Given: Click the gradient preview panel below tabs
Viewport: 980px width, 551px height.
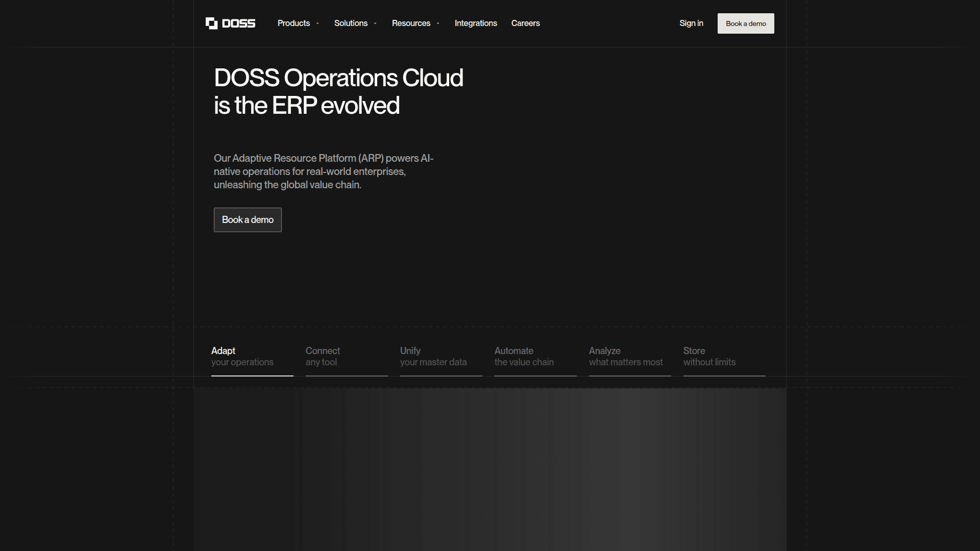Looking at the screenshot, I should coord(490,469).
